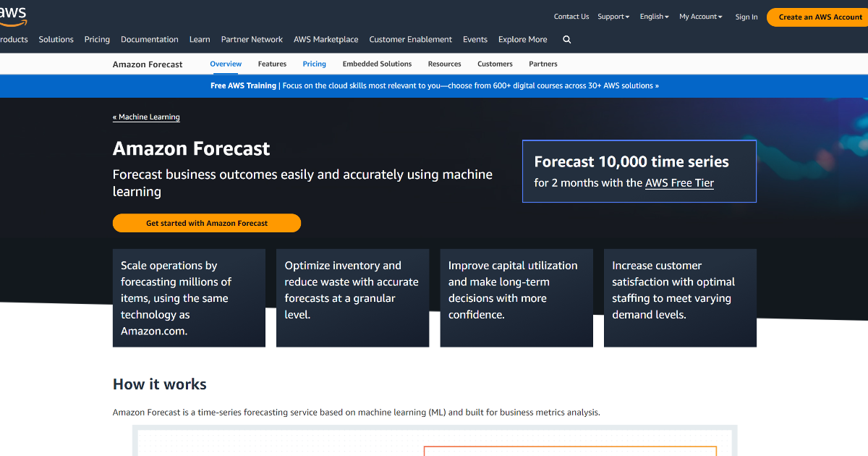Click Sign In
This screenshot has width=868, height=456.
[746, 17]
